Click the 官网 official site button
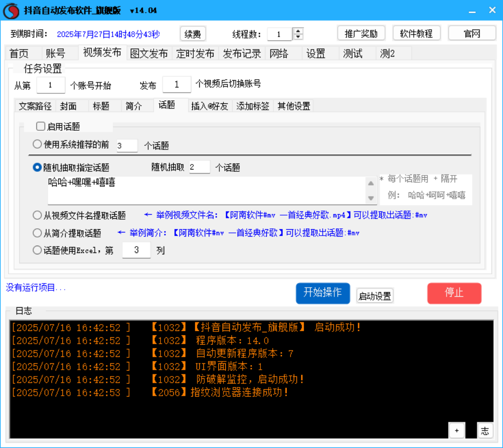Image resolution: width=503 pixels, height=448 pixels. coord(472,33)
